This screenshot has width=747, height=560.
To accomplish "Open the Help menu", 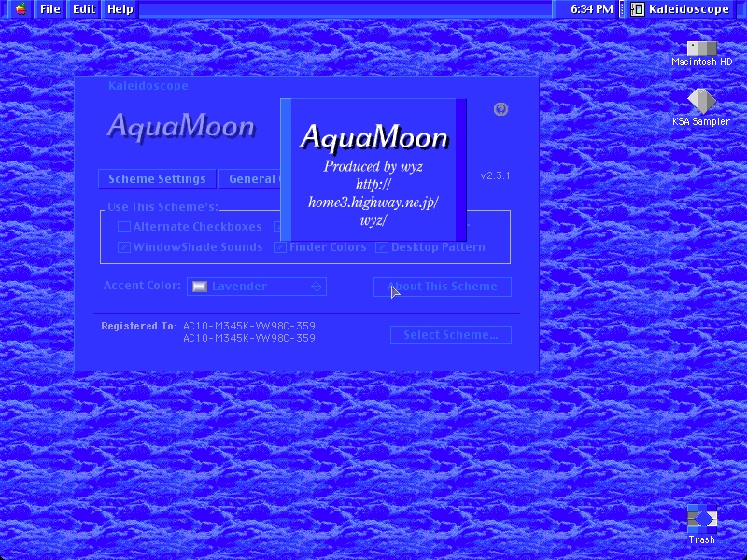I will 120,9.
